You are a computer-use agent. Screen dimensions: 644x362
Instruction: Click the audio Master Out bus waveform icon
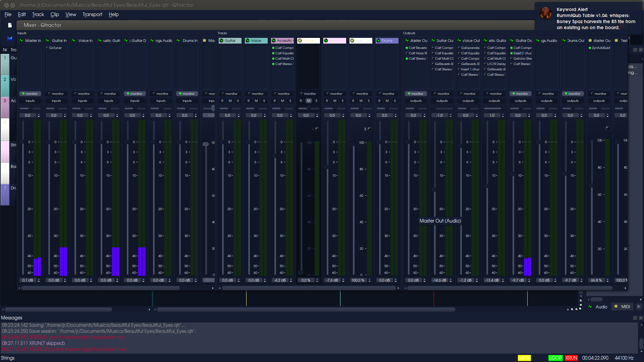point(407,41)
